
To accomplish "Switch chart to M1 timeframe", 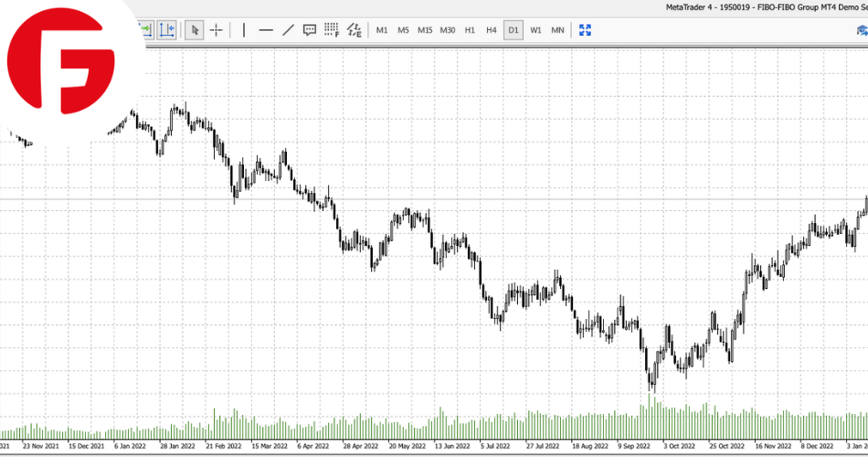I will click(382, 30).
